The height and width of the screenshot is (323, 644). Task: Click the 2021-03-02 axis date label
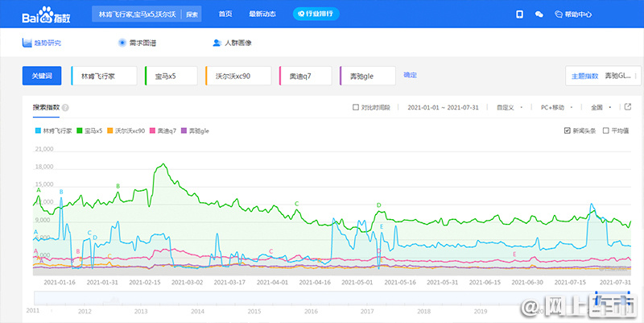pyautogui.click(x=187, y=282)
